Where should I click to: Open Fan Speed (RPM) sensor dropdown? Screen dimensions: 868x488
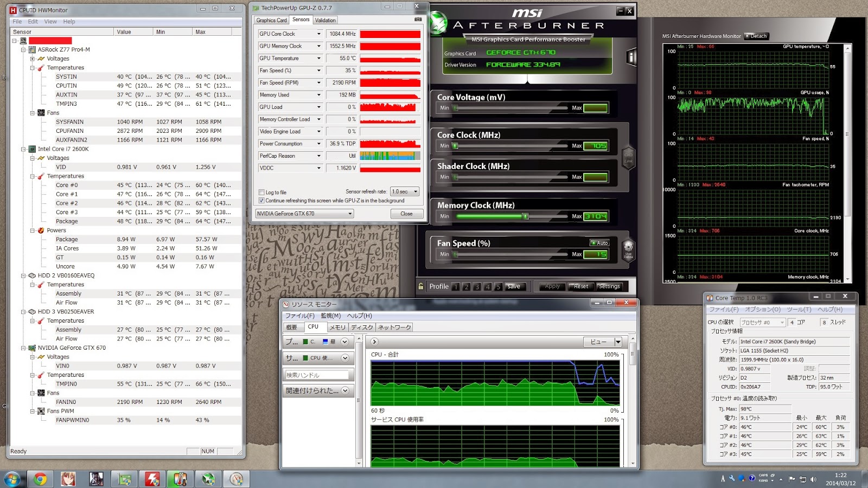point(319,82)
